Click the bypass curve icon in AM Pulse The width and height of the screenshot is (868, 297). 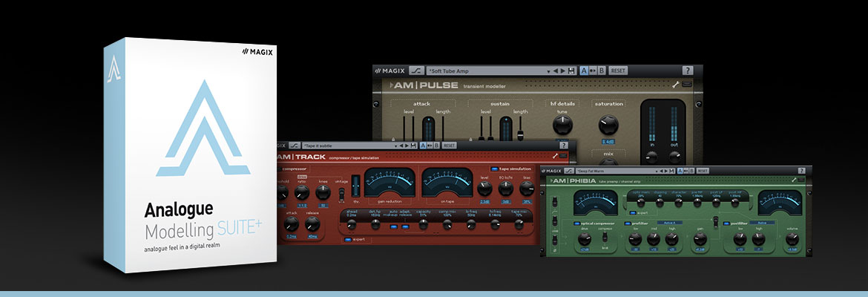point(416,71)
